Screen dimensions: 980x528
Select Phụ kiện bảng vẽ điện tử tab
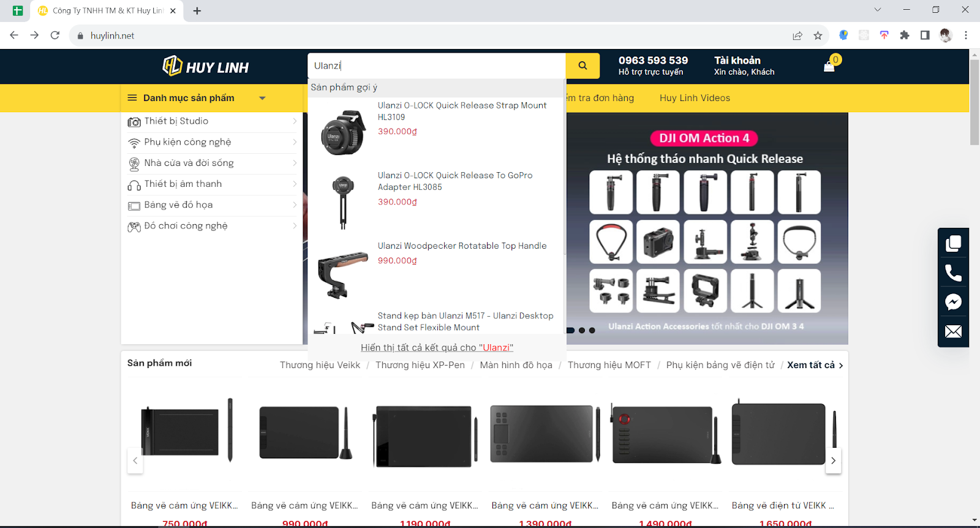[x=720, y=365]
